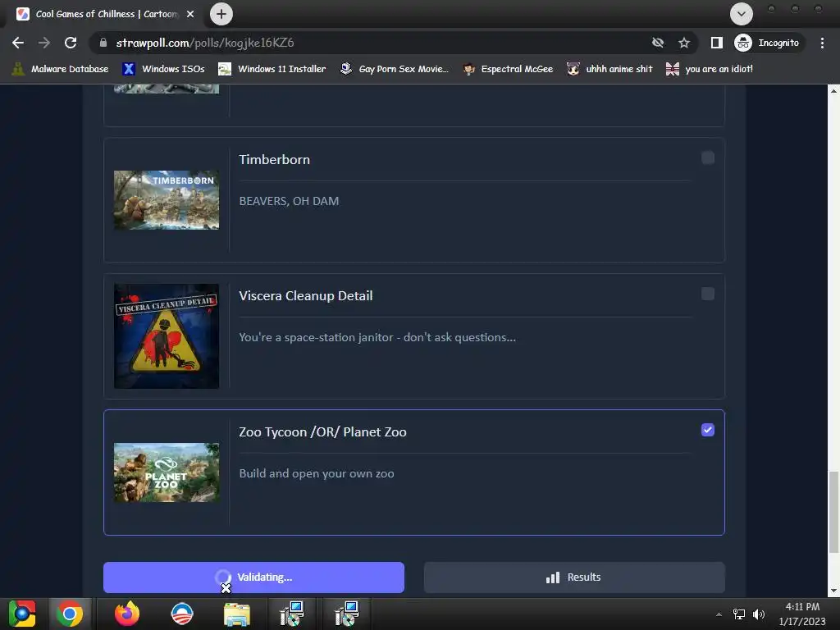Click the volume speaker tray icon

[759, 614]
